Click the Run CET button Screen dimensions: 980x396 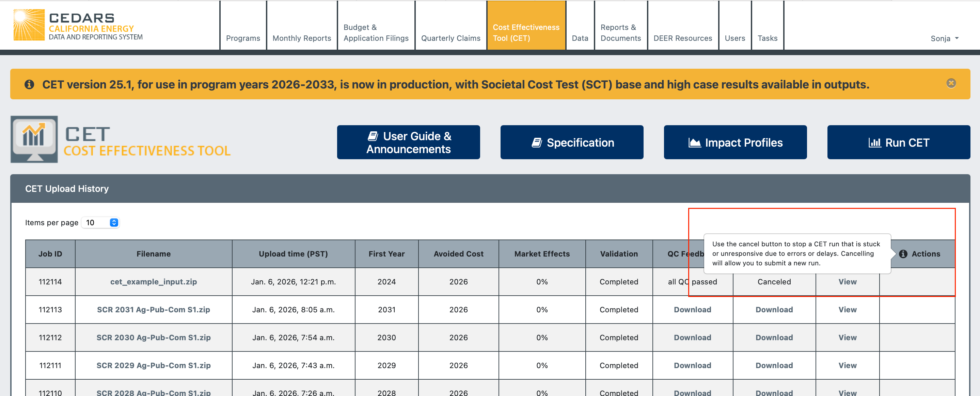(x=898, y=143)
